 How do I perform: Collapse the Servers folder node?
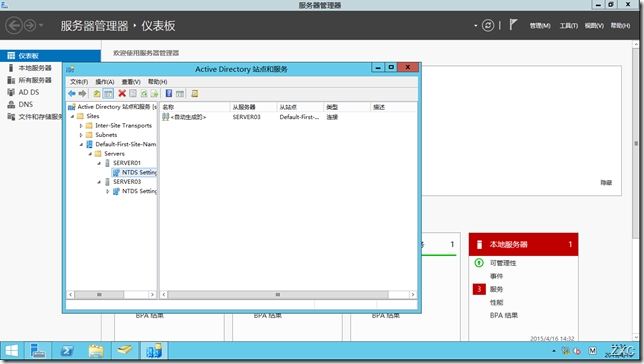(x=90, y=154)
